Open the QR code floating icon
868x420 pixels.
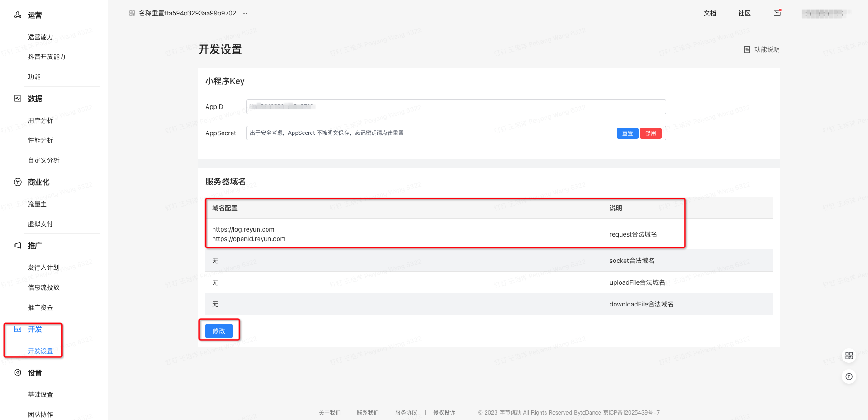click(x=848, y=356)
